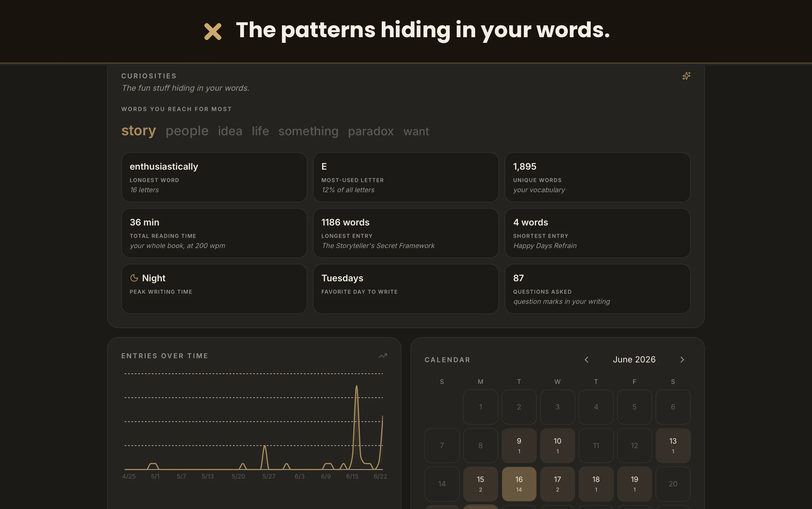
Task: Go to previous calendar month
Action: pyautogui.click(x=586, y=360)
